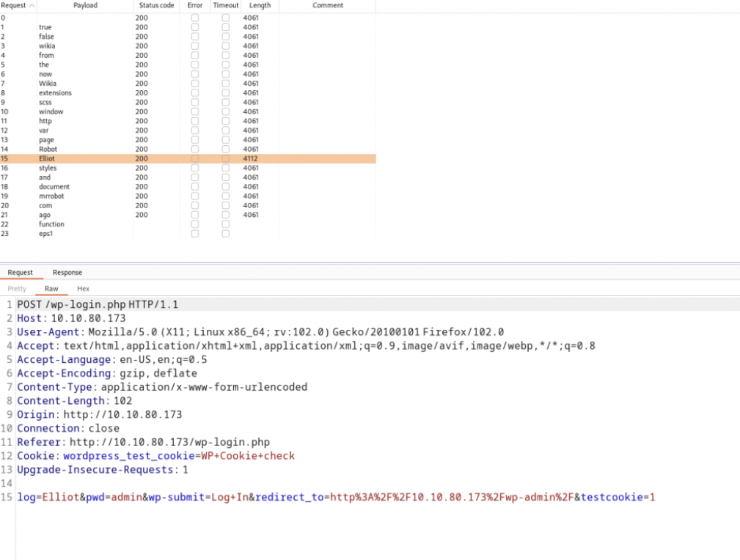Toggle Timeout checkbox for the 'wikia' payload row
The width and height of the screenshot is (740, 560).
225,46
